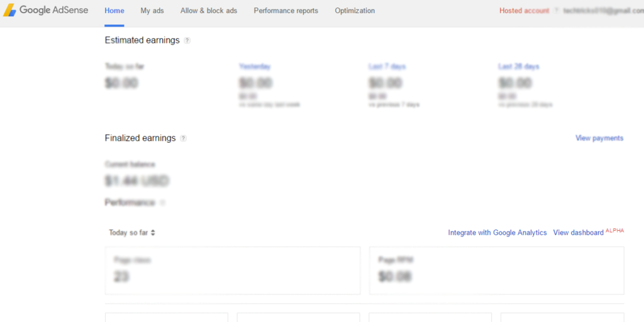The image size is (644, 322).
Task: Expand the Today so far dropdown
Action: tap(132, 233)
